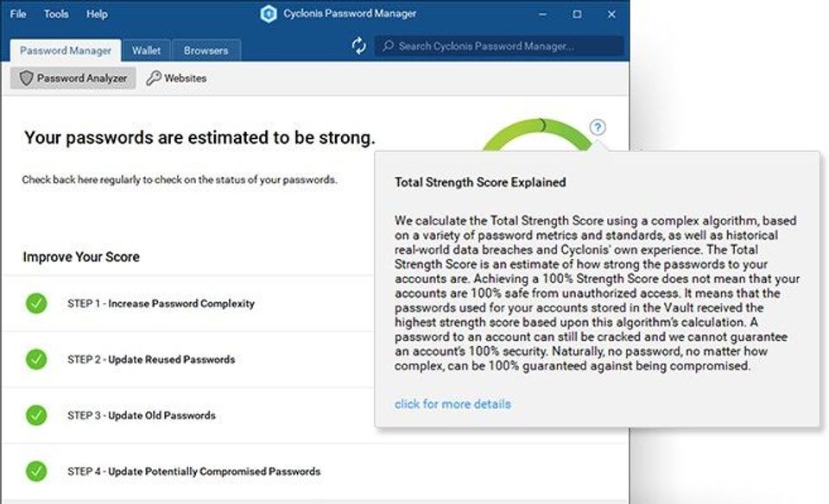Viewport: 829px width, 504px height.
Task: Click the sync refresh icon
Action: click(359, 47)
